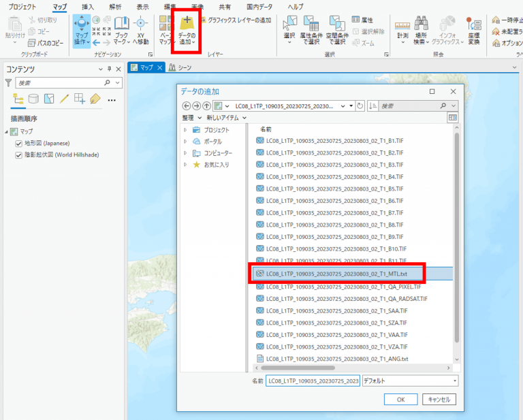Open the 挿入 ribbon tab
Screen dimensions: 523x420
coord(88,7)
